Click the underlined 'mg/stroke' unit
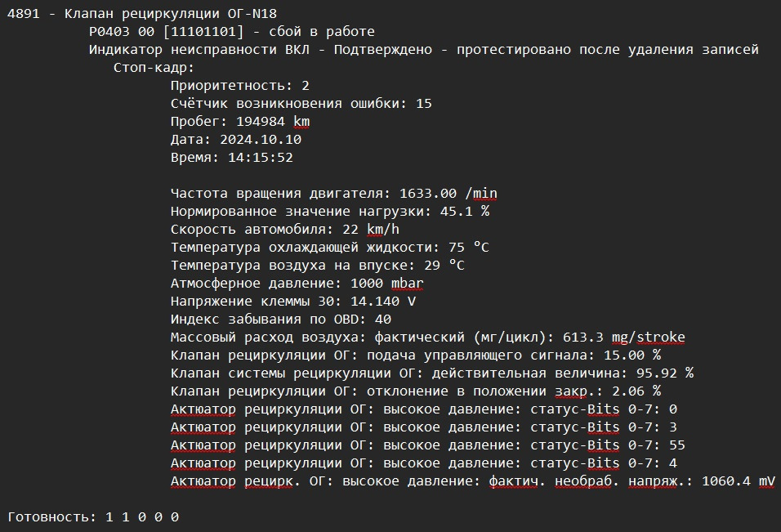This screenshot has width=781, height=532. [649, 338]
